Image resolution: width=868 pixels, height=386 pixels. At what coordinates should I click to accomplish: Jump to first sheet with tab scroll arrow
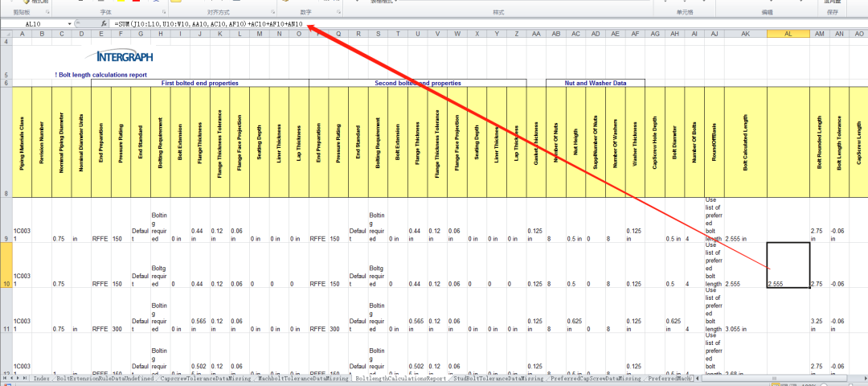5,379
